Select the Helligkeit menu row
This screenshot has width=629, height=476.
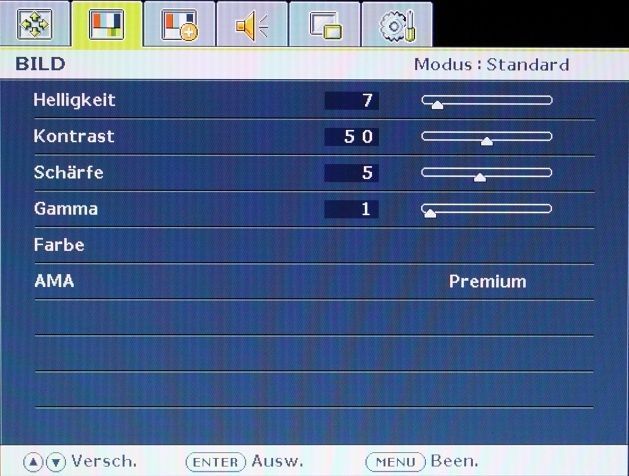314,100
